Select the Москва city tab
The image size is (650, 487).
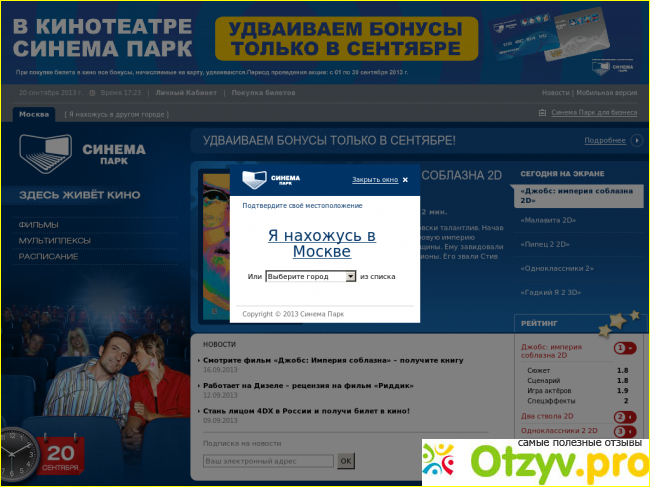pos(34,113)
